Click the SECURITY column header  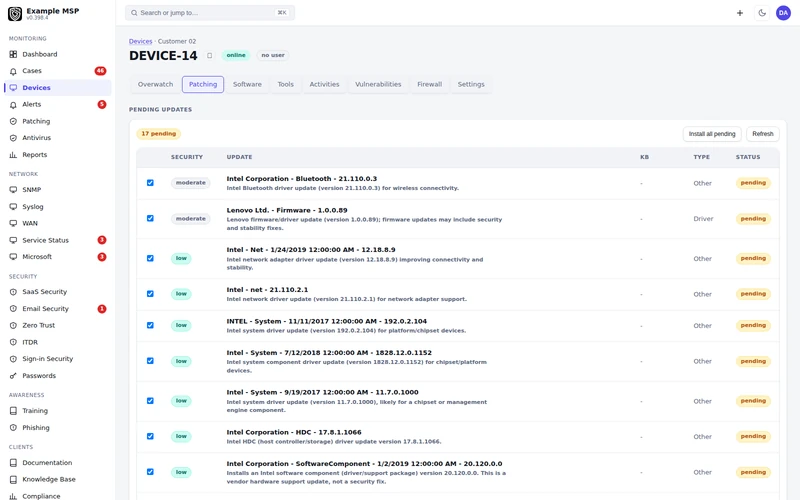[187, 157]
